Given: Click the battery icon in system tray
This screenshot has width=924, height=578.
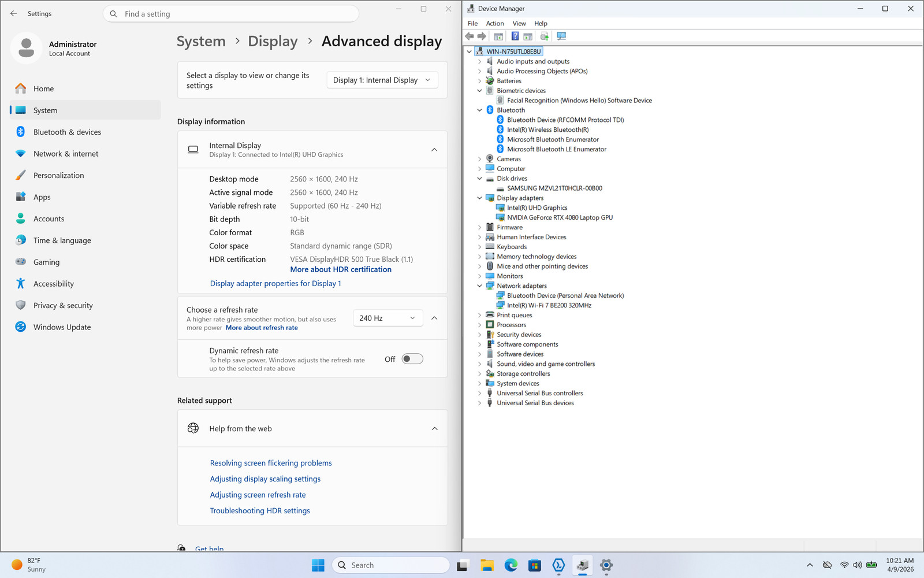Looking at the screenshot, I should 872,565.
